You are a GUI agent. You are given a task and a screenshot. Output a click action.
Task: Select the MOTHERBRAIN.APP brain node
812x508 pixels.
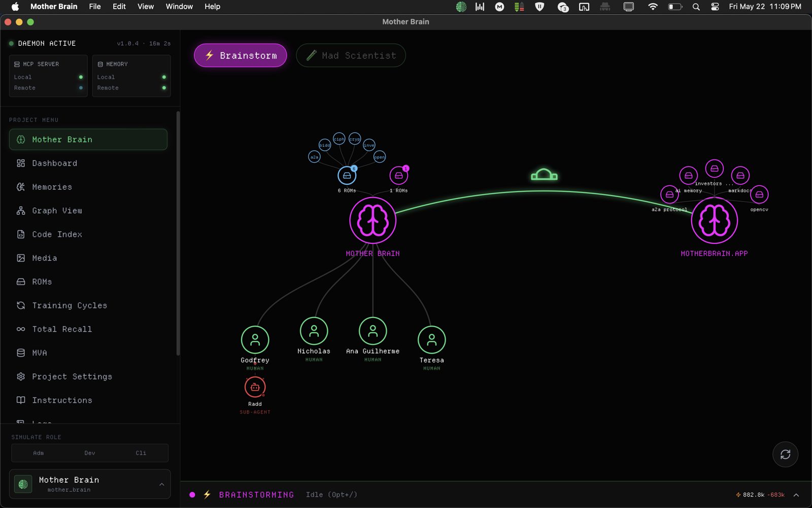point(714,220)
